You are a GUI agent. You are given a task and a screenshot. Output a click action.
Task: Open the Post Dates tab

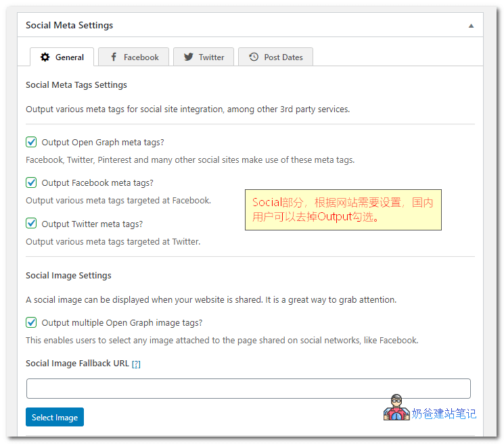[275, 57]
